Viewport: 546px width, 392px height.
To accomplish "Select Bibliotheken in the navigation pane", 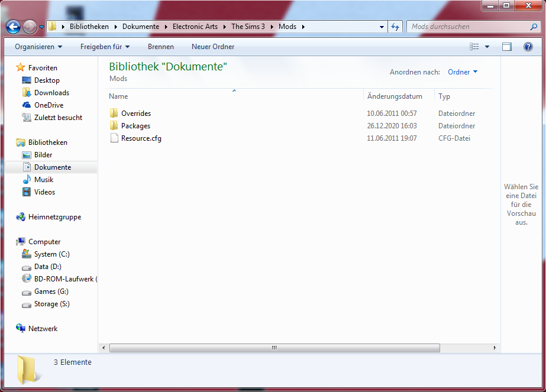I will pyautogui.click(x=48, y=142).
